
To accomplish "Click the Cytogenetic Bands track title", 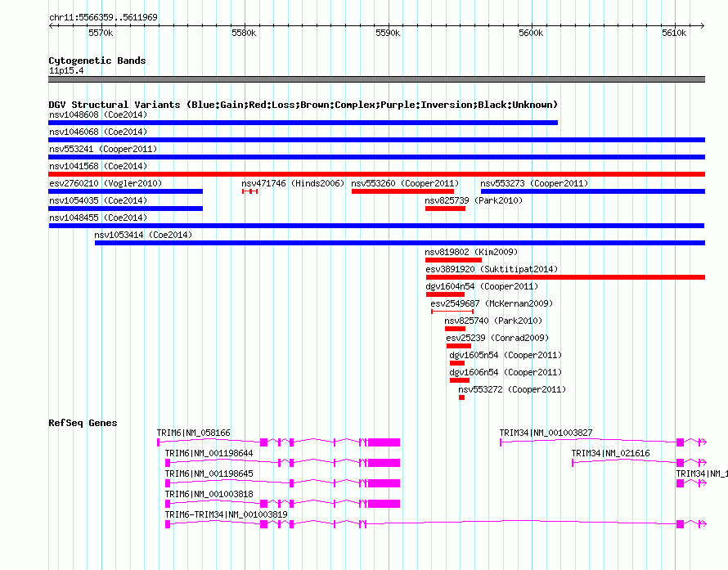I will 97,61.
